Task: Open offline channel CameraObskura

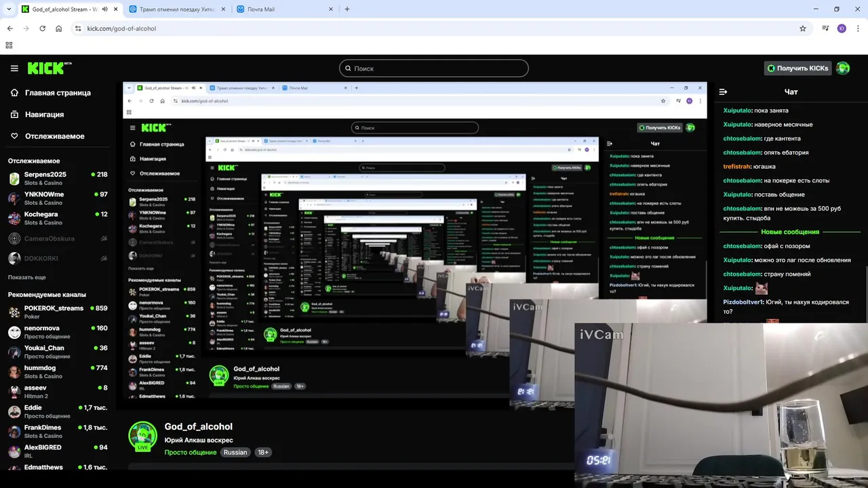Action: pos(58,239)
